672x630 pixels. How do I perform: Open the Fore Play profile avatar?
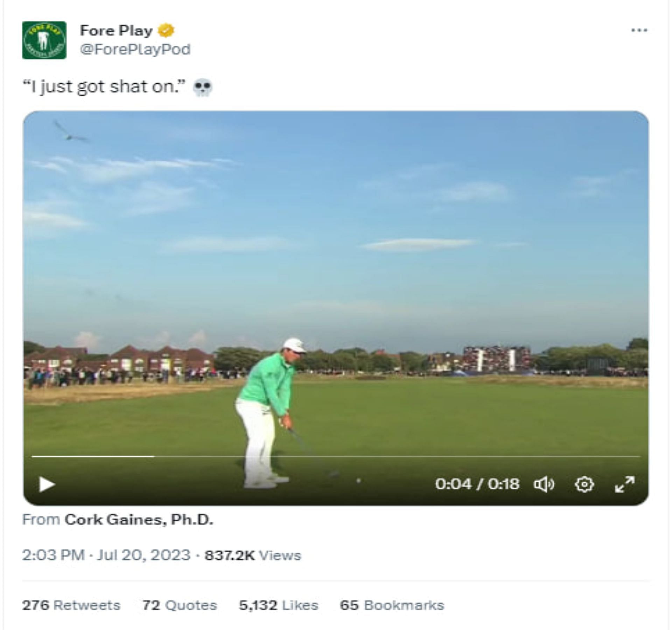point(44,40)
